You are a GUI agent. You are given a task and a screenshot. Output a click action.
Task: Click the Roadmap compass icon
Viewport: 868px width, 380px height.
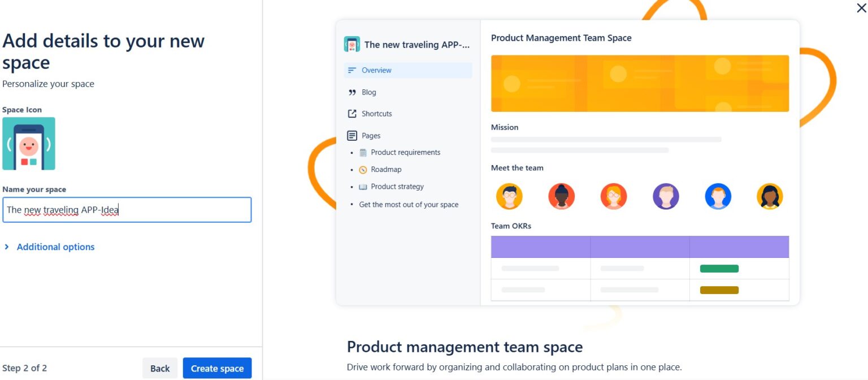[x=363, y=170]
